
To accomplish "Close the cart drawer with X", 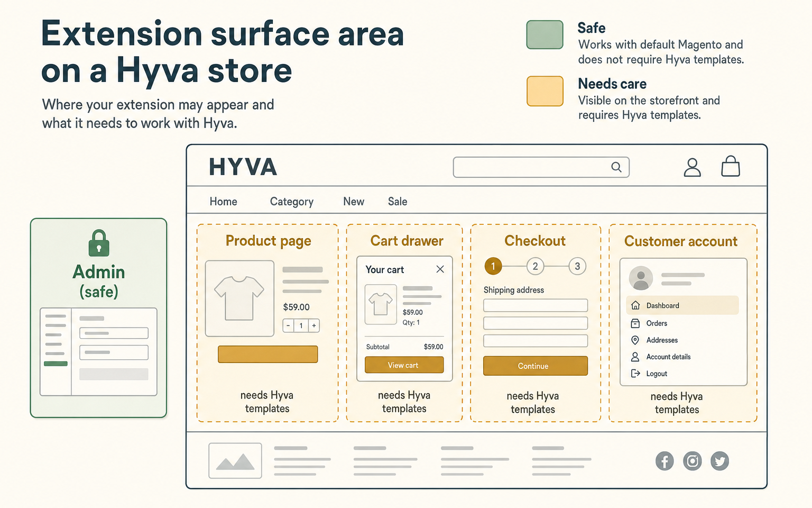I will (440, 269).
